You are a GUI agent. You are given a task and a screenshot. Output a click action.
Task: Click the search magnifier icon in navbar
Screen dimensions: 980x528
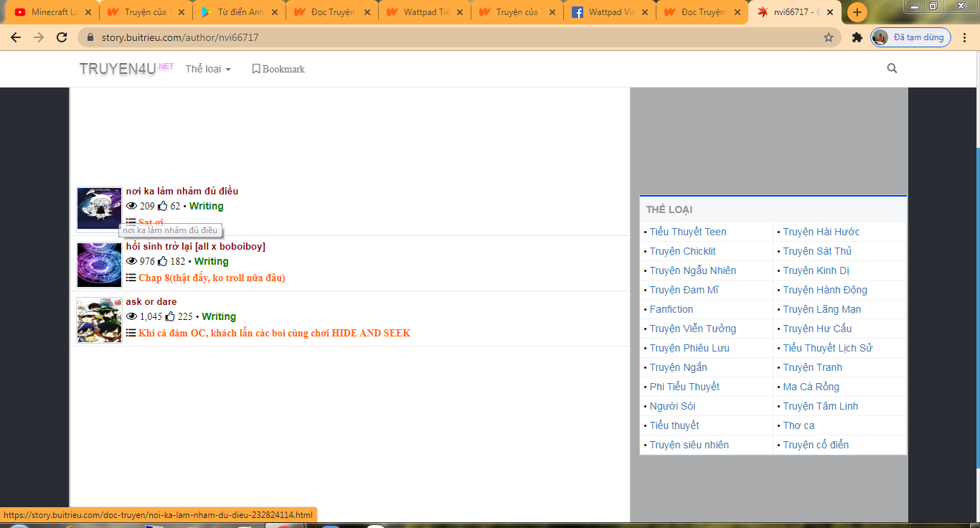(892, 69)
